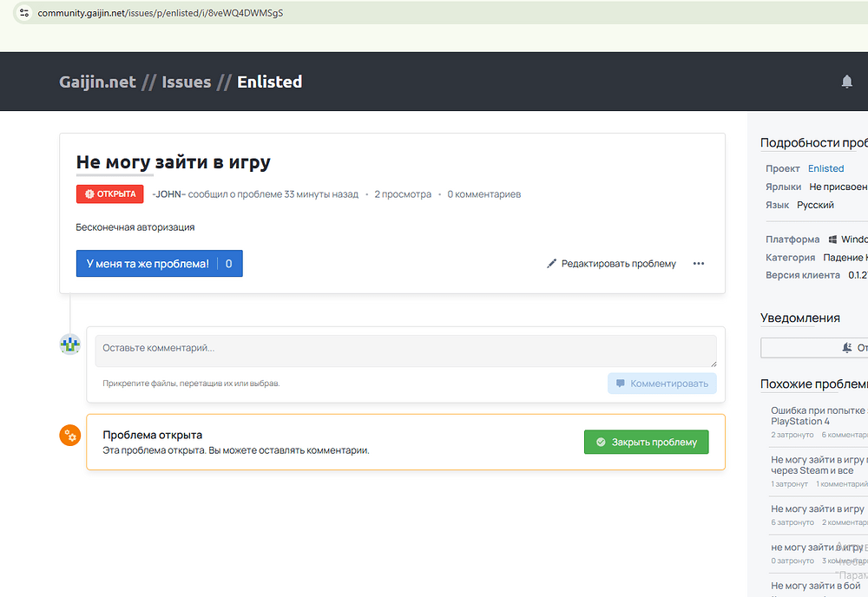Click the 'Enlisted' project link in details
Image resolution: width=868 pixels, height=597 pixels.
(x=825, y=168)
